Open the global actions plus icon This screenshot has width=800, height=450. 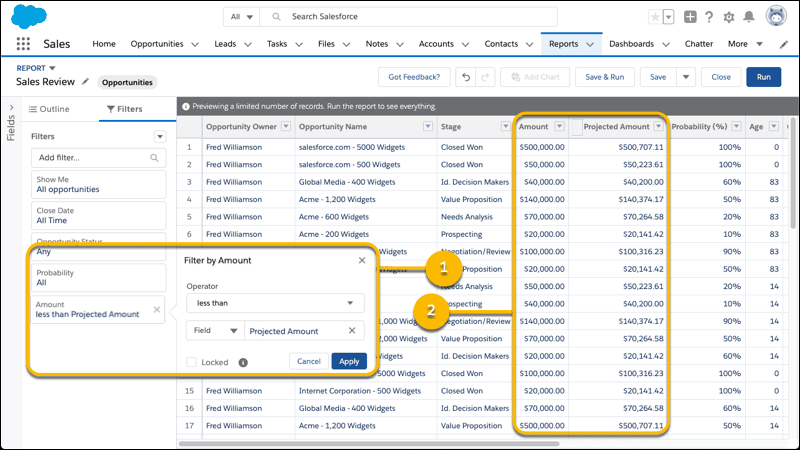point(690,17)
